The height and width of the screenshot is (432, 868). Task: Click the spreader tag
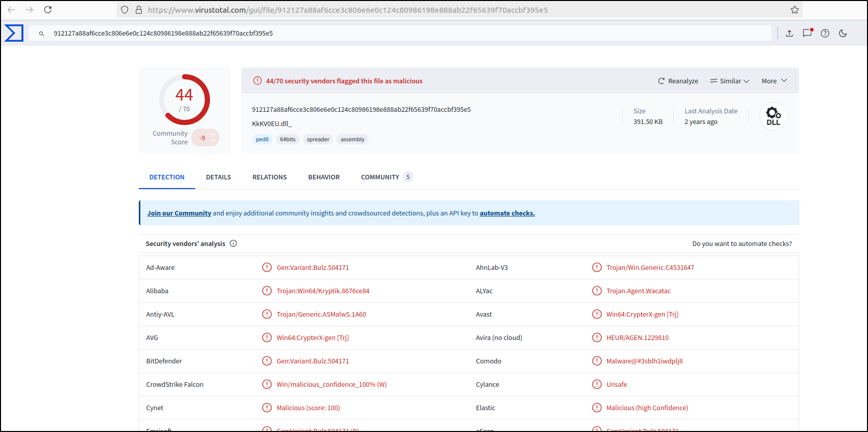pos(318,139)
